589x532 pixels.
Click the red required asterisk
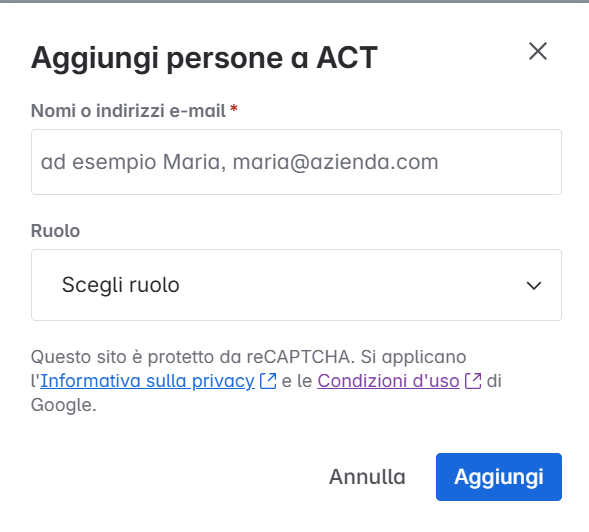234,109
